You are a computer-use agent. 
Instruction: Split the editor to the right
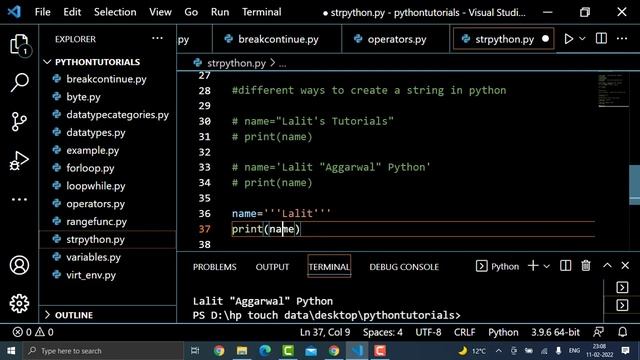coord(601,39)
